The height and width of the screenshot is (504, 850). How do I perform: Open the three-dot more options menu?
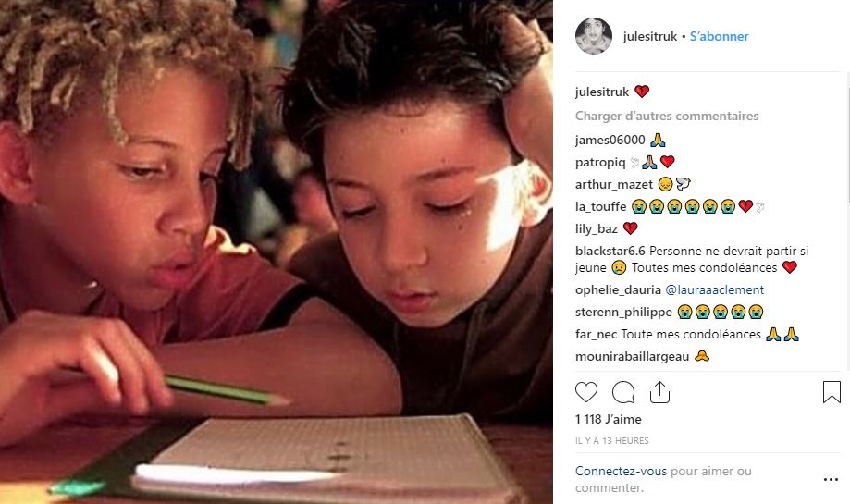[x=831, y=479]
